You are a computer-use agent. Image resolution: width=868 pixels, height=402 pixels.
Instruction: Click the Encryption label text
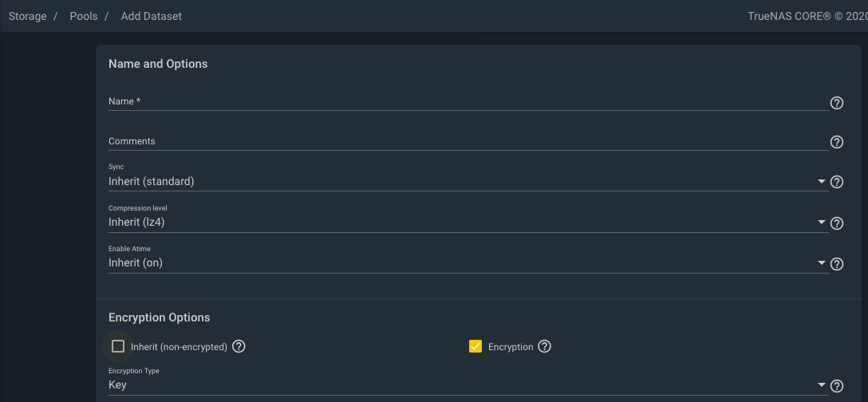coord(511,347)
